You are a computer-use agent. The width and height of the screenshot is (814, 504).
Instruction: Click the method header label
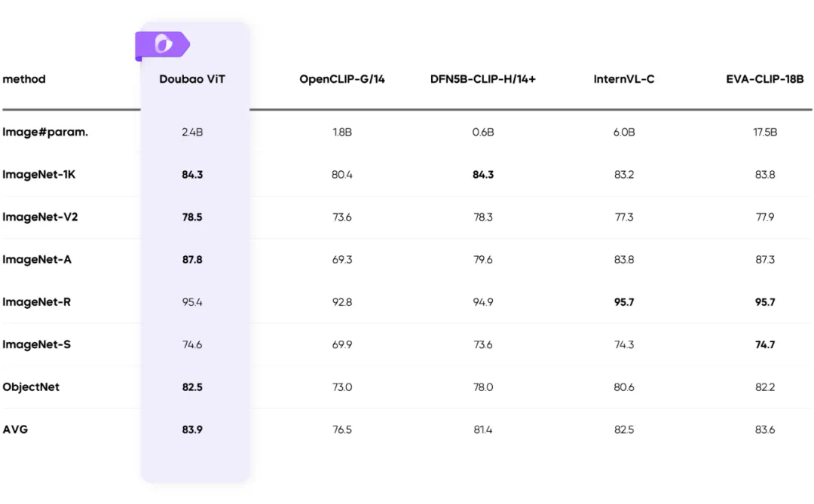24,79
